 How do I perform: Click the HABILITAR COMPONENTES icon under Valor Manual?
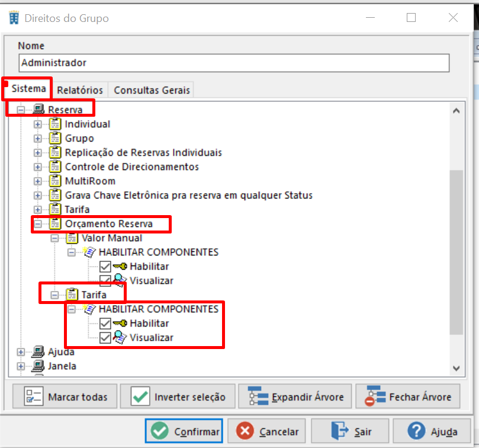point(89,252)
